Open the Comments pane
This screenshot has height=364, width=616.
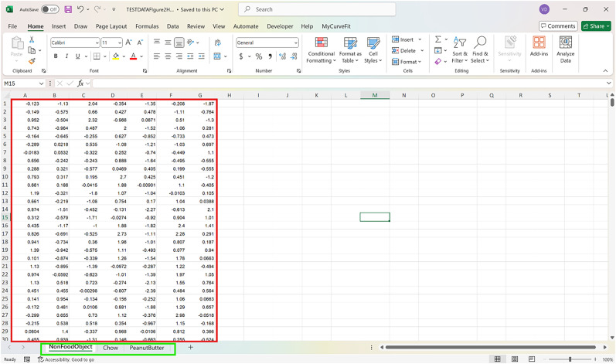point(557,26)
